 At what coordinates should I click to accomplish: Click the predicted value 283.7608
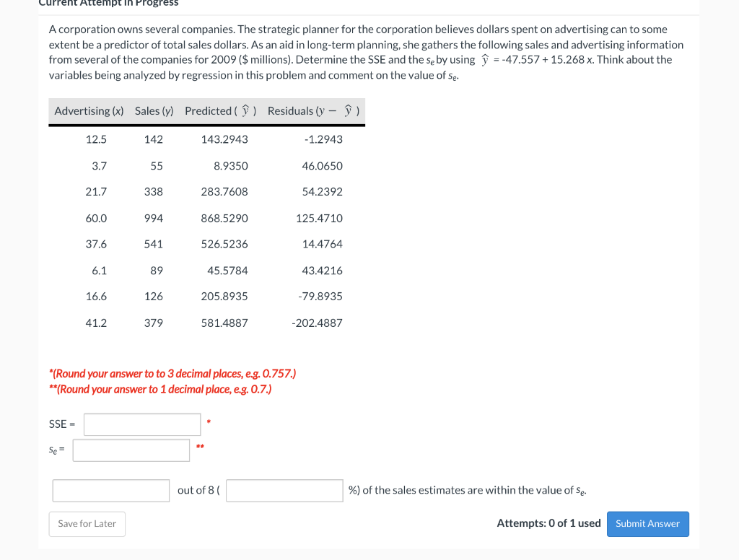pyautogui.click(x=224, y=192)
